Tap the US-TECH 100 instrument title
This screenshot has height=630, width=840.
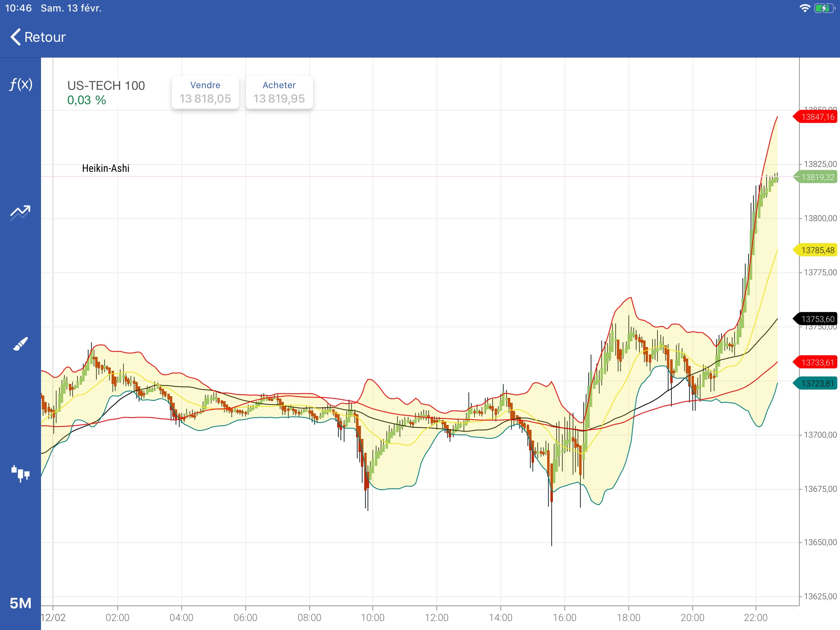106,85
